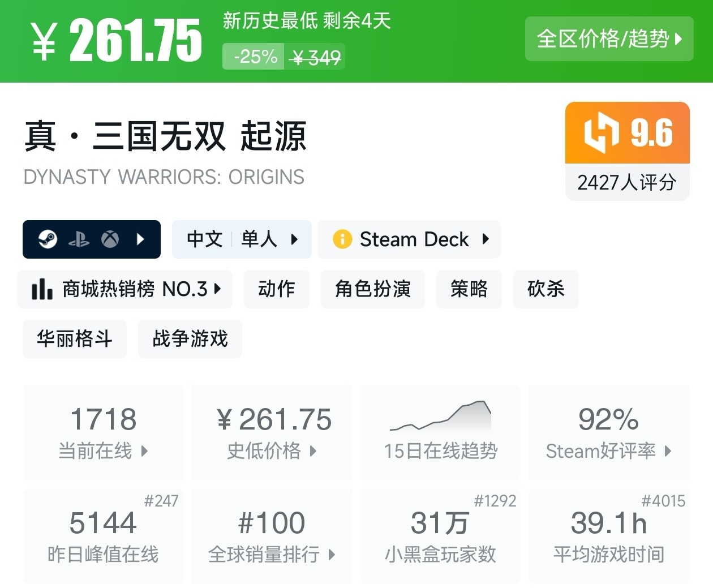The width and height of the screenshot is (713, 588).
Task: Click the Steam Deck info icon
Action: click(342, 239)
